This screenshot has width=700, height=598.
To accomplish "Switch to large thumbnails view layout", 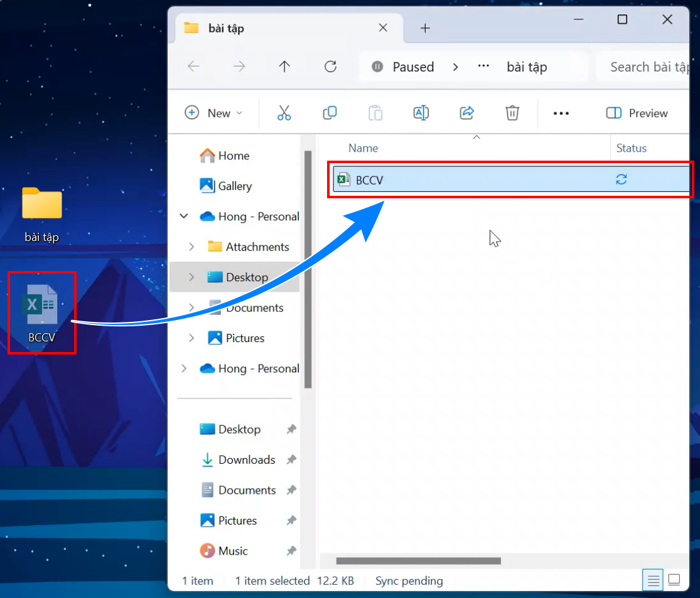I will pos(674,580).
